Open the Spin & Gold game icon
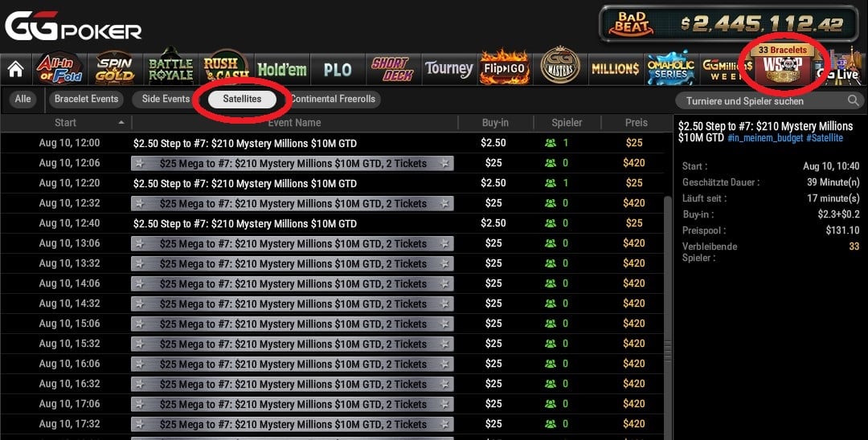The image size is (868, 440). tap(115, 69)
